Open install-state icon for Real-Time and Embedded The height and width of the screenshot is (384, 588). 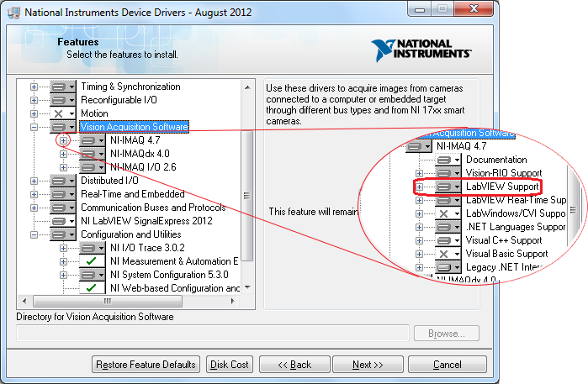[x=62, y=194]
